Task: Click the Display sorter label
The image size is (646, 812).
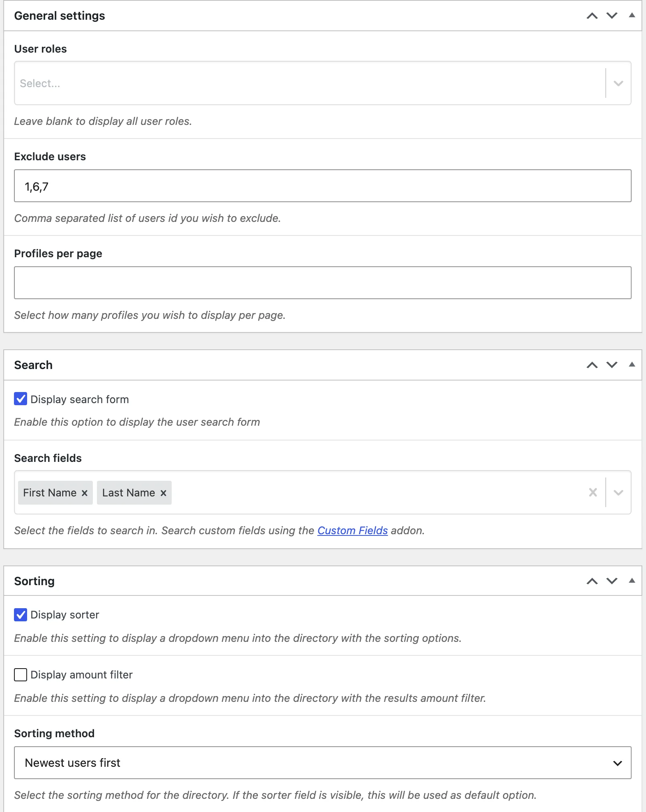Action: (65, 615)
